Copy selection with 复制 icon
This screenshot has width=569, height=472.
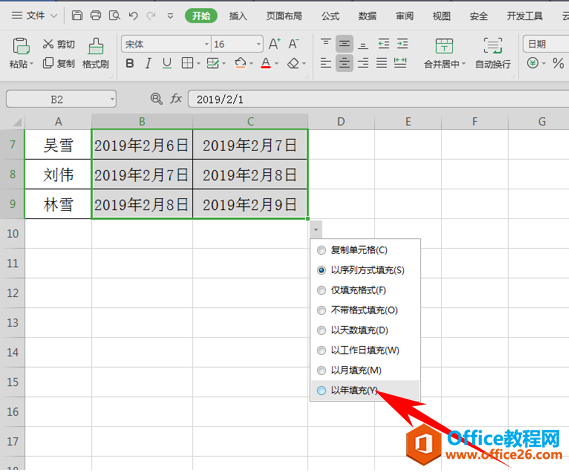pos(48,63)
